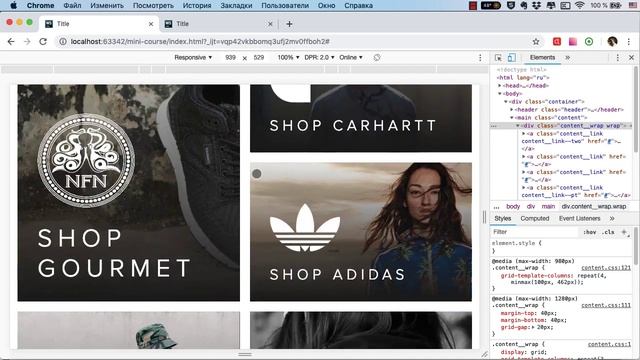Viewport: 640px width, 360px height.
Task: Click main in the breadcrumb trail
Action: pyautogui.click(x=548, y=207)
